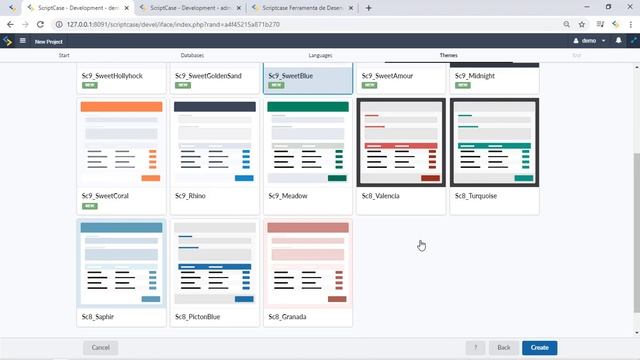Click the browser address bar URL
This screenshot has width=640, height=360.
click(x=173, y=24)
